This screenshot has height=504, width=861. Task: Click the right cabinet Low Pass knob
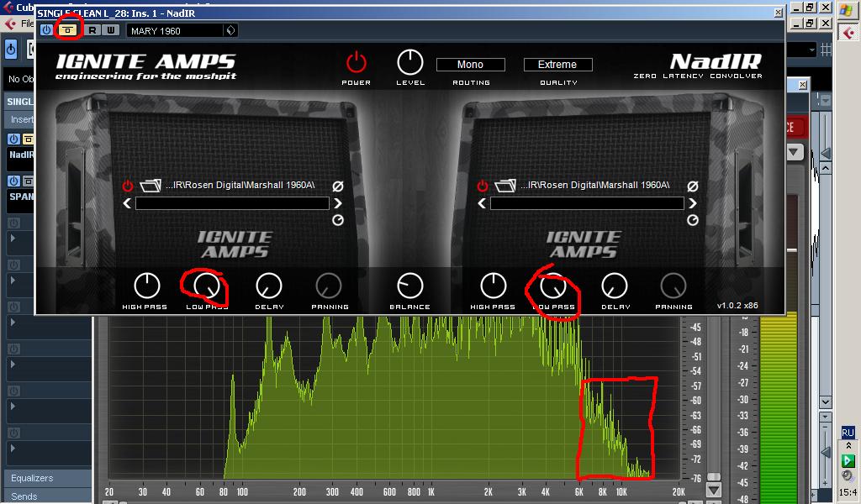[x=553, y=286]
